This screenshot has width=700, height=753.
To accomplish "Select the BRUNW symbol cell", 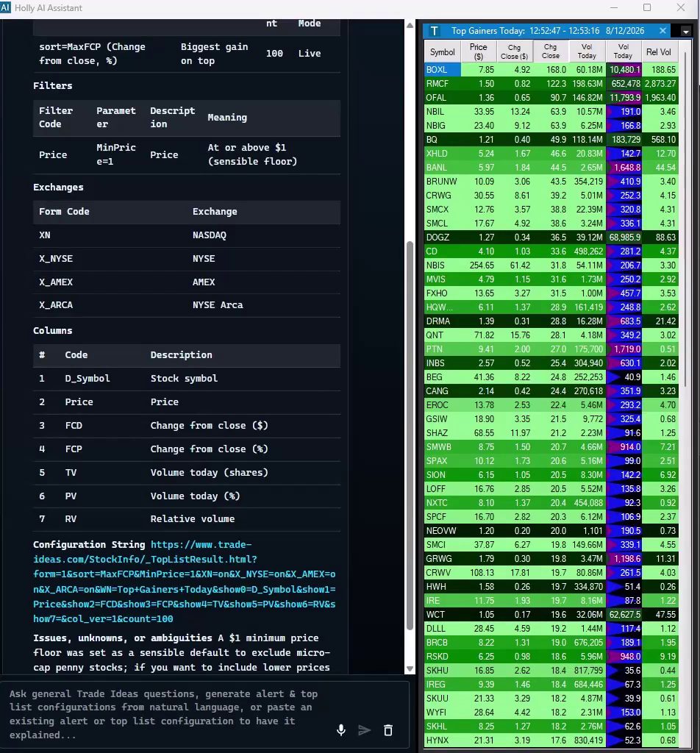I will tap(442, 181).
